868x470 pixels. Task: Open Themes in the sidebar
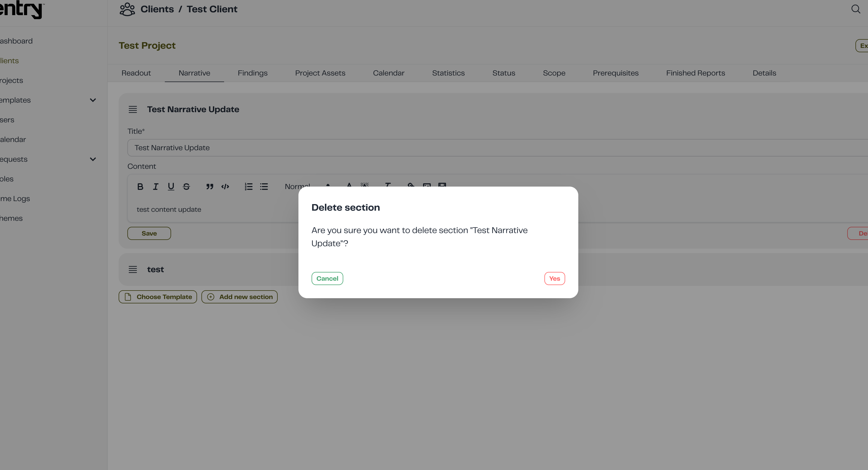point(11,218)
